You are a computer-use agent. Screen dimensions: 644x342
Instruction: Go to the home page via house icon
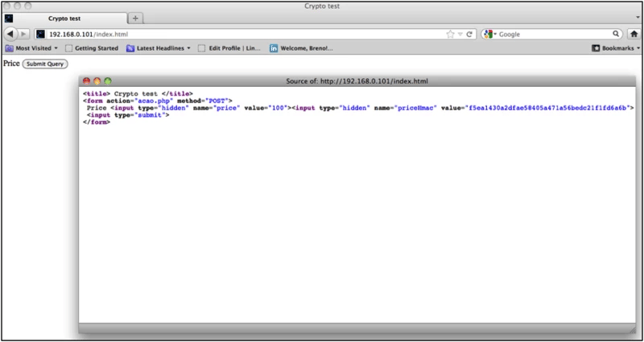pos(634,34)
